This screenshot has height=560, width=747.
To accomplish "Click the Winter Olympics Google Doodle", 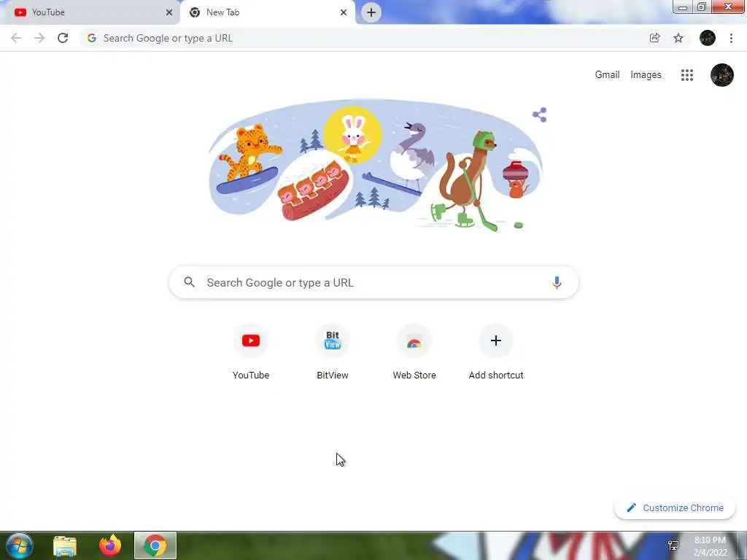I will tap(376, 166).
